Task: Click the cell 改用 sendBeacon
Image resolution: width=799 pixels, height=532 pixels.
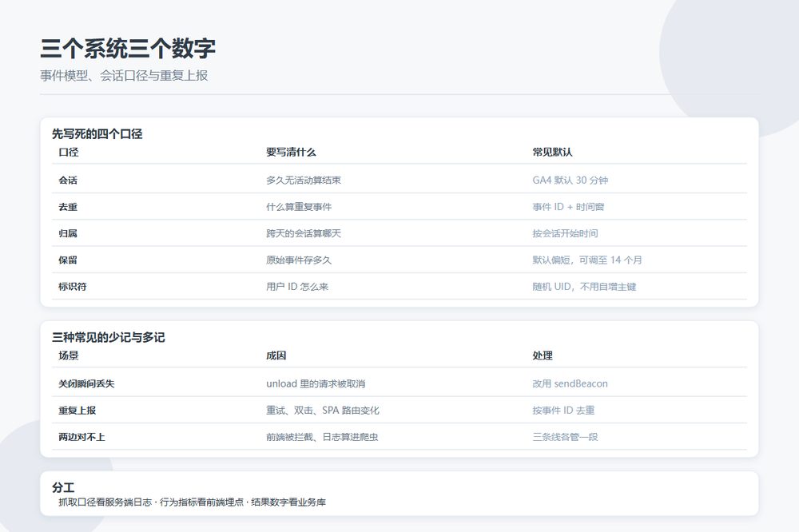Action: tap(570, 383)
